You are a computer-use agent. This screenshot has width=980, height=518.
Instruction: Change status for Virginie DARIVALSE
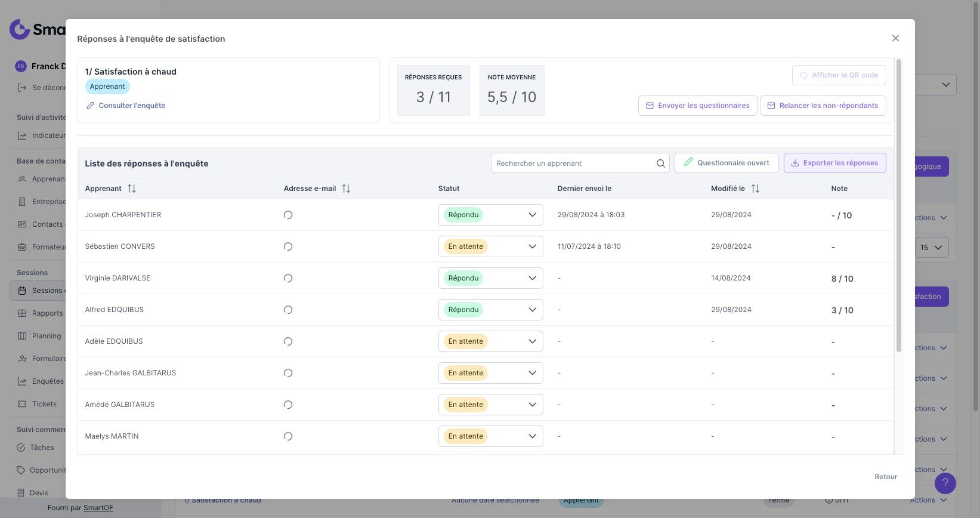tap(490, 278)
